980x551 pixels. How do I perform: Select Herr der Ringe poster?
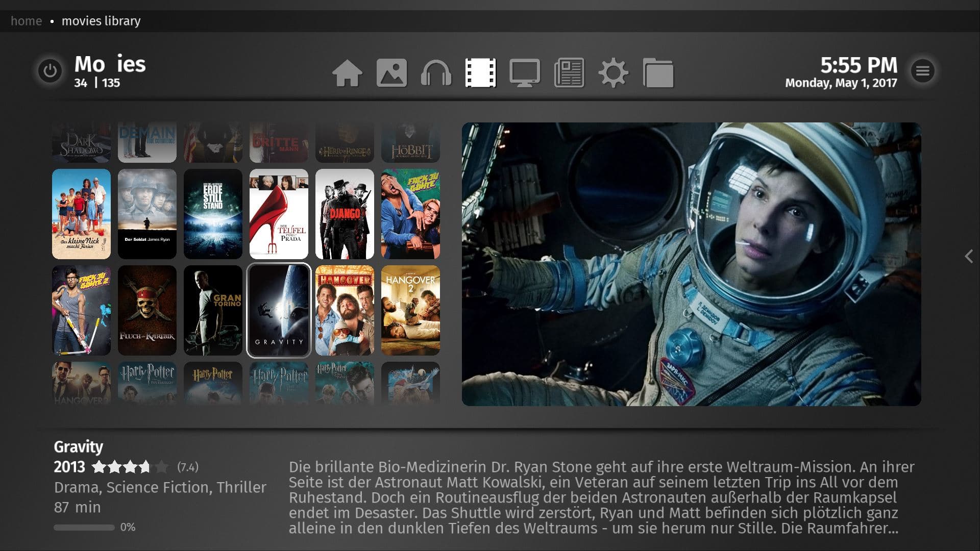[x=345, y=142]
